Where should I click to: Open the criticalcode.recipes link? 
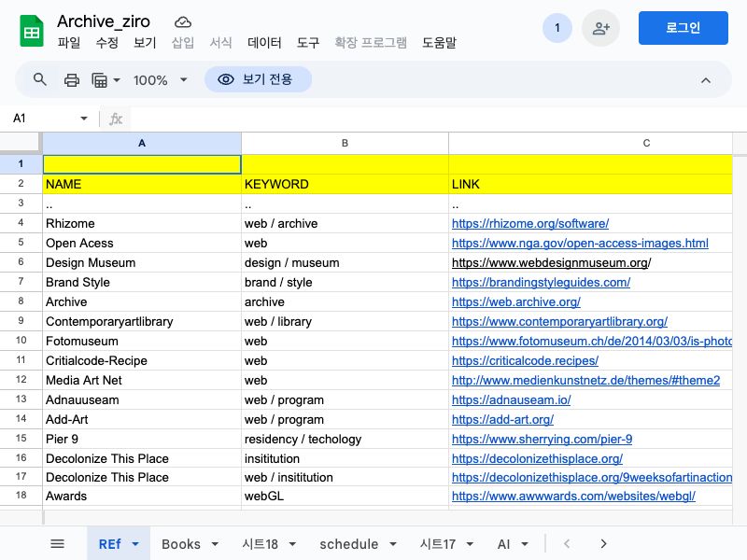pyautogui.click(x=525, y=360)
